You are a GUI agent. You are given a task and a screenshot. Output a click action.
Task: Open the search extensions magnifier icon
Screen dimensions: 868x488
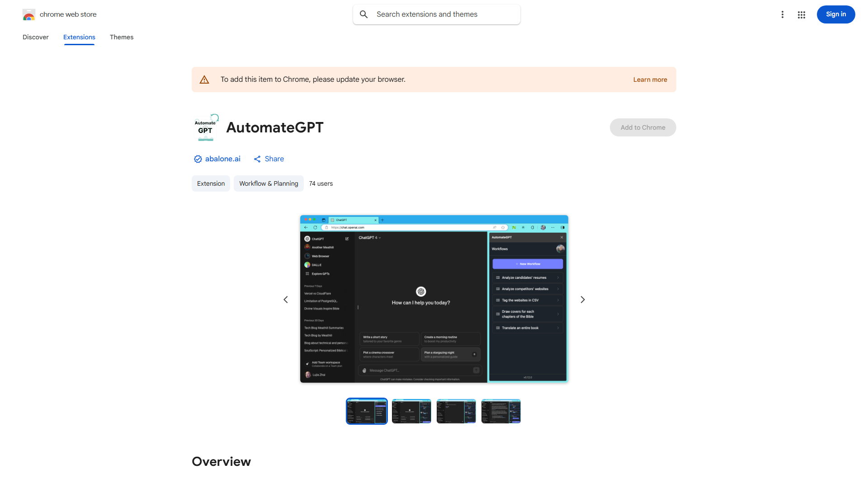(x=363, y=14)
